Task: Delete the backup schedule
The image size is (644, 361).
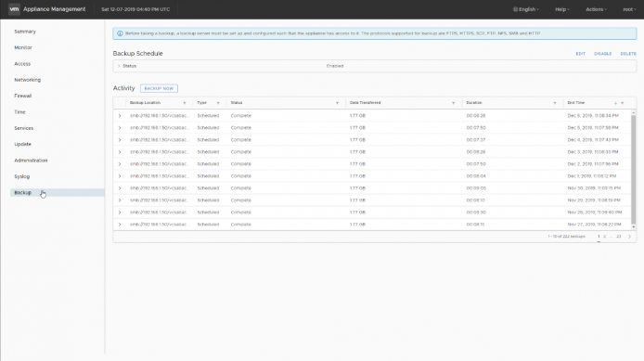Action: [628, 54]
